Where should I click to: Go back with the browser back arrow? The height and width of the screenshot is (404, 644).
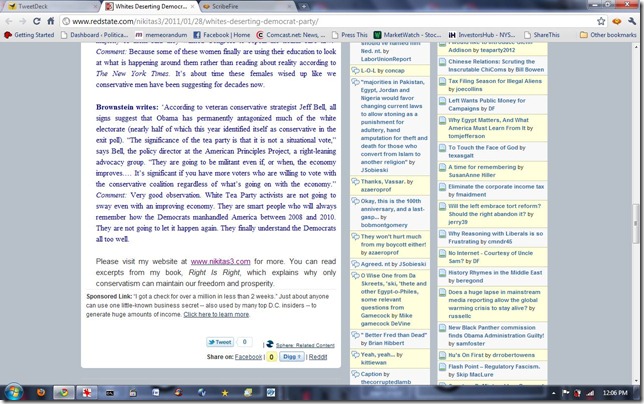[9, 21]
